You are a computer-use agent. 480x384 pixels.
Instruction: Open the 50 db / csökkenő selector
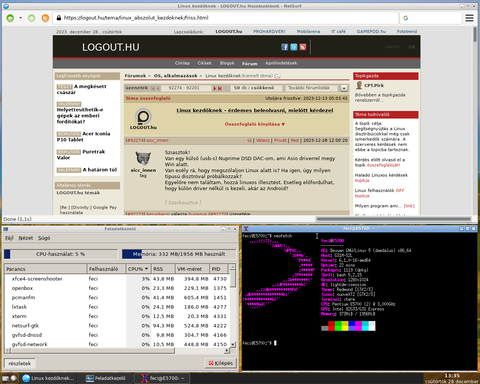click(256, 88)
